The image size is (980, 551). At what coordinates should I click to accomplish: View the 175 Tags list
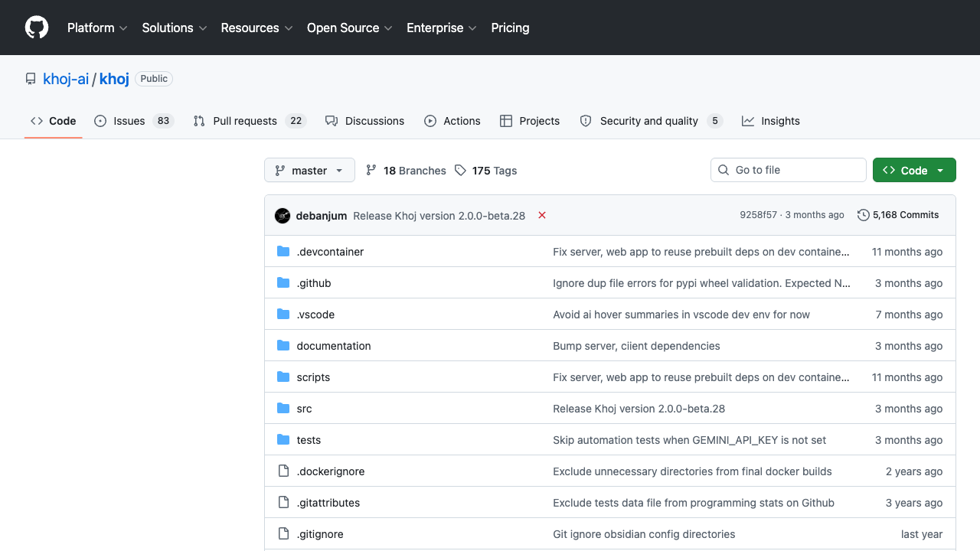tap(485, 171)
